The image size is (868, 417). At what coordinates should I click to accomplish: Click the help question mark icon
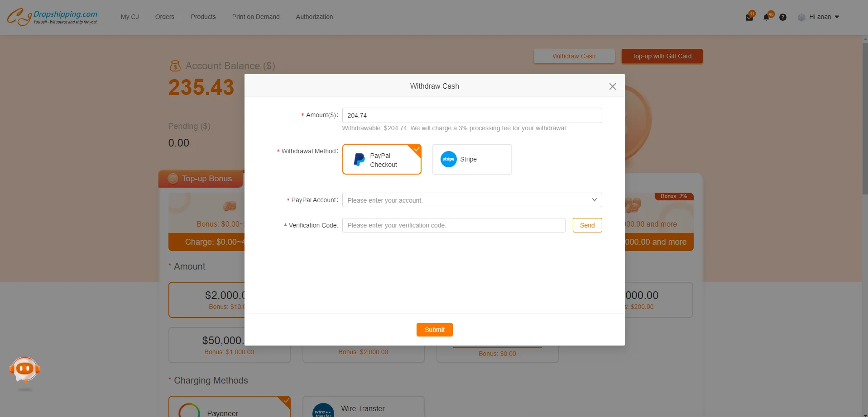click(x=783, y=17)
